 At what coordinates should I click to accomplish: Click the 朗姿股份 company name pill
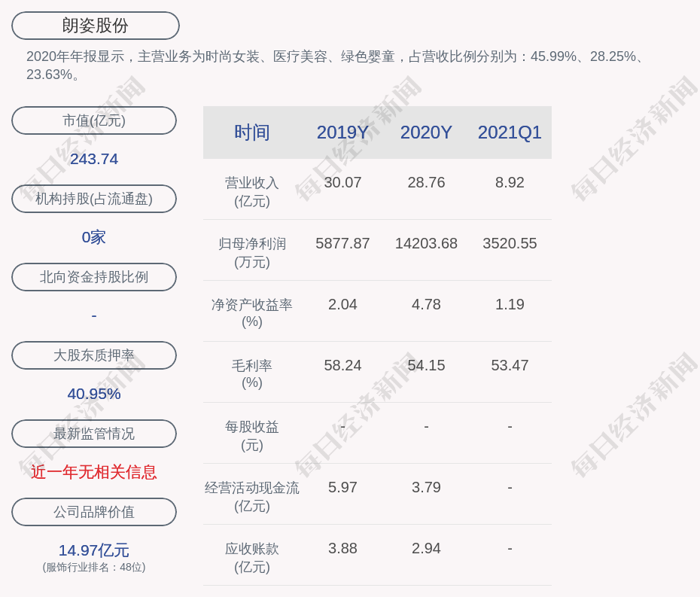pos(95,26)
